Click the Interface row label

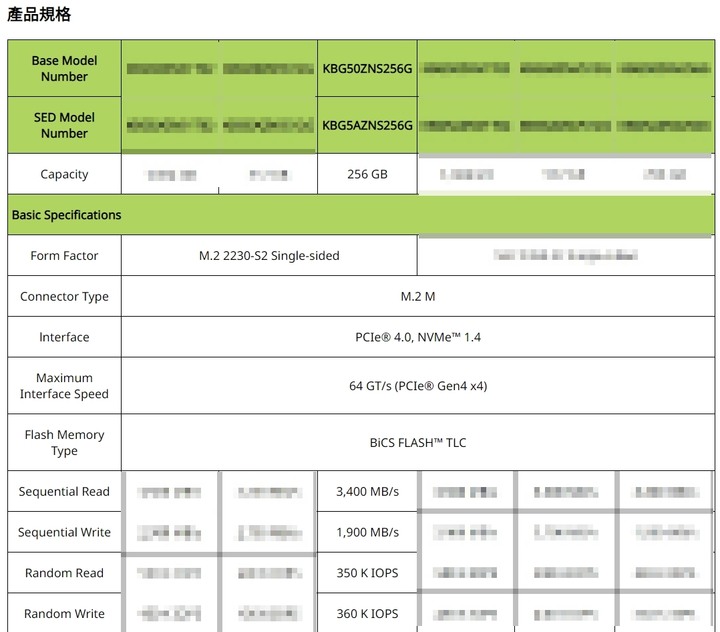[64, 337]
